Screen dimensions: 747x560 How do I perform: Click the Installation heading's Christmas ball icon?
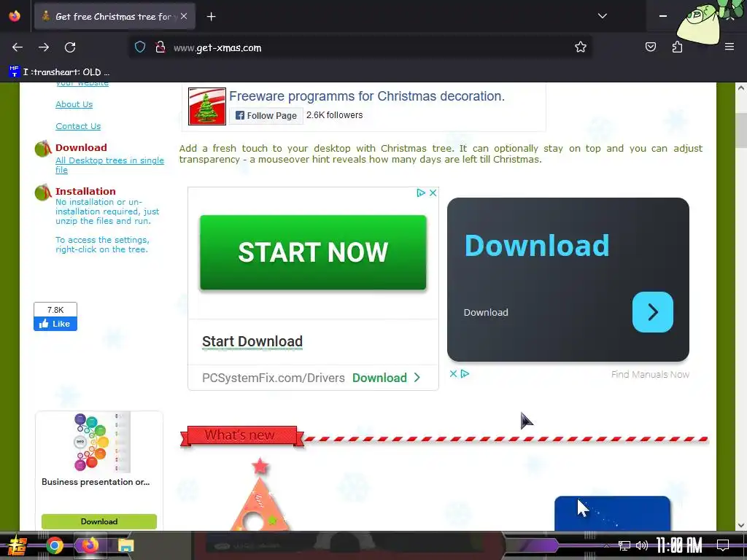[x=43, y=192]
